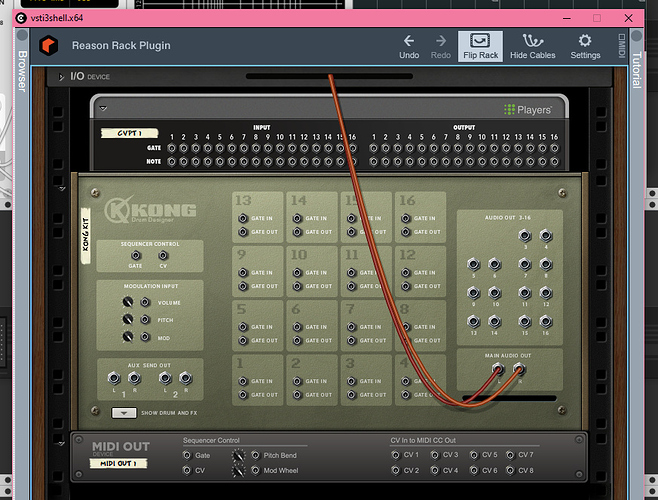This screenshot has width=658, height=500.
Task: Click Players Input Gate jack 1
Action: (x=171, y=148)
